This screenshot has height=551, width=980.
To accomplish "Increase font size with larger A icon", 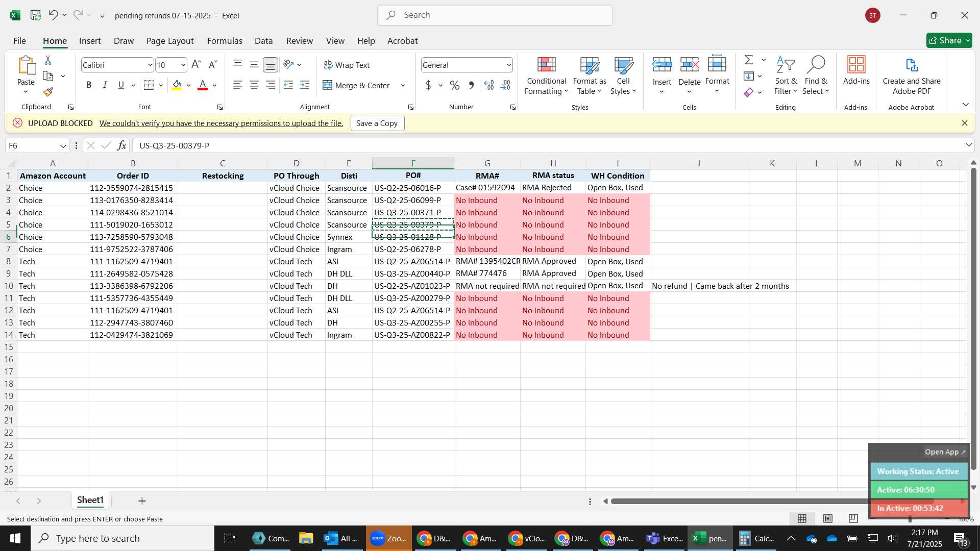I will click(196, 65).
